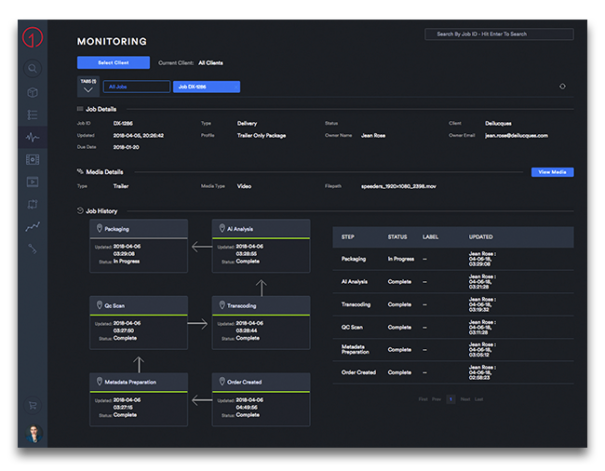Open the analytics line chart icon in sidebar
This screenshot has width=605, height=471.
pyautogui.click(x=32, y=226)
